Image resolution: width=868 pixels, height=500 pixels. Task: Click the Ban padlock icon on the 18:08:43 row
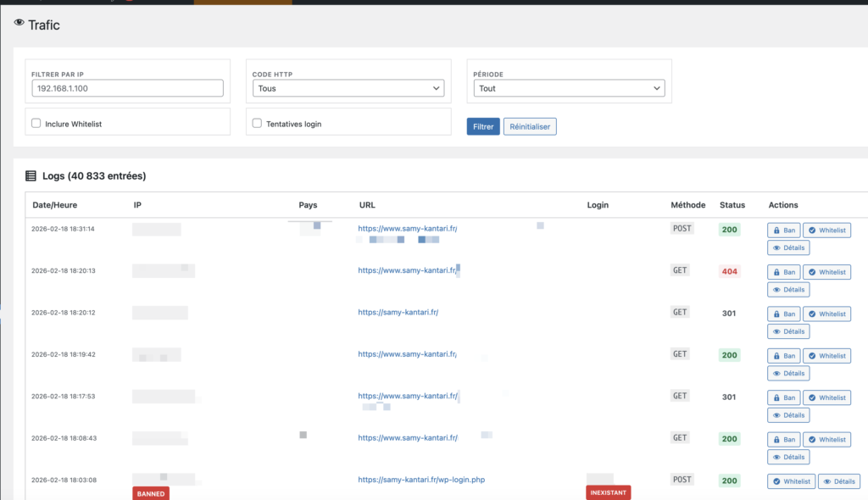click(775, 439)
